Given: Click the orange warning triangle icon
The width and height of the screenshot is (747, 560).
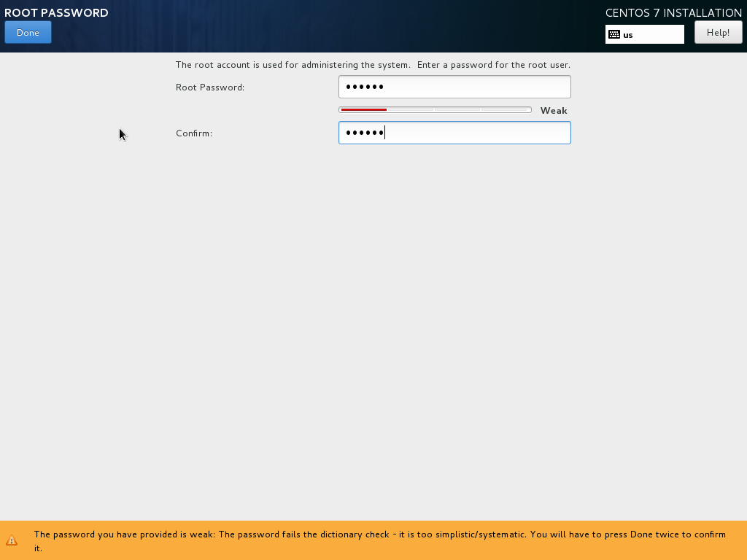Looking at the screenshot, I should pyautogui.click(x=12, y=540).
